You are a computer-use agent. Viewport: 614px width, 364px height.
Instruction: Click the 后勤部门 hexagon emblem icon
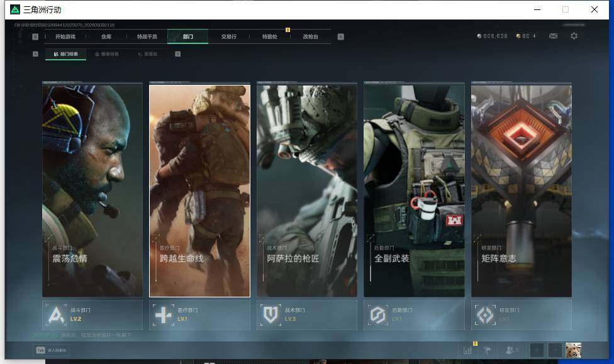tap(378, 315)
